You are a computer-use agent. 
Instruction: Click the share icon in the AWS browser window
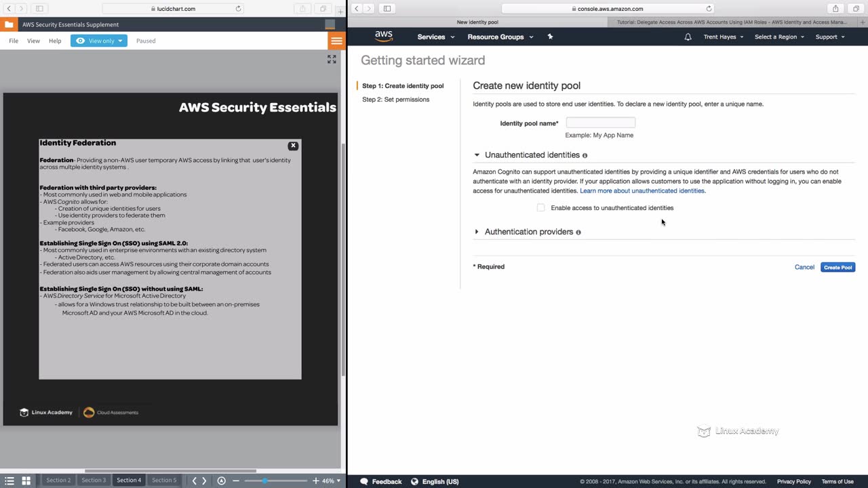[x=835, y=9]
